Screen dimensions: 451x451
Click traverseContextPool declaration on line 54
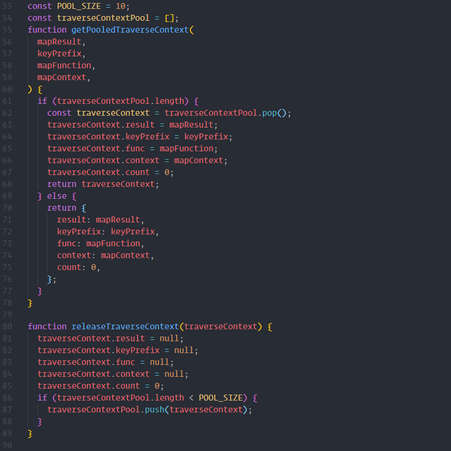pos(103,18)
